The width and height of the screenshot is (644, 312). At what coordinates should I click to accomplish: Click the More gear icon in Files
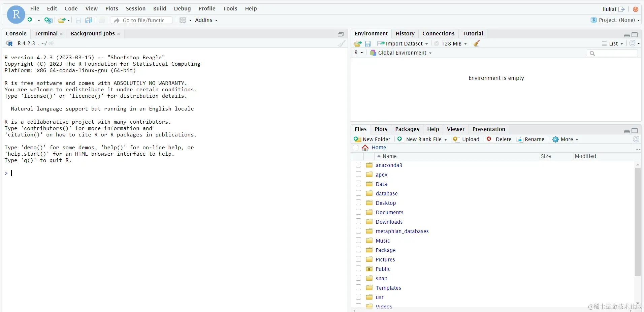(555, 139)
